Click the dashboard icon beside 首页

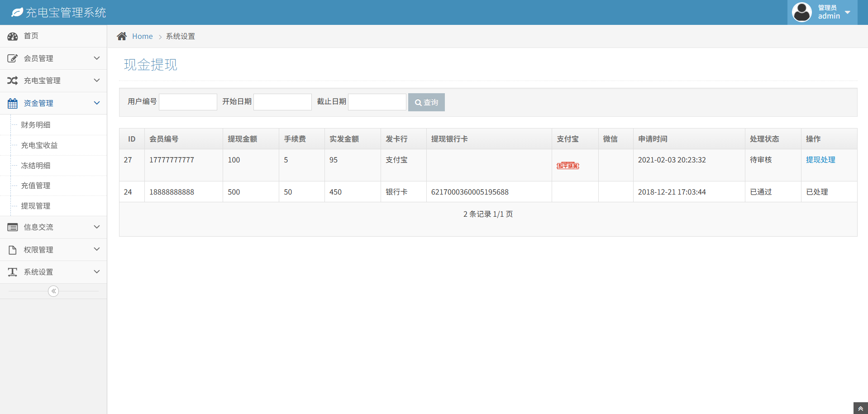coord(13,36)
